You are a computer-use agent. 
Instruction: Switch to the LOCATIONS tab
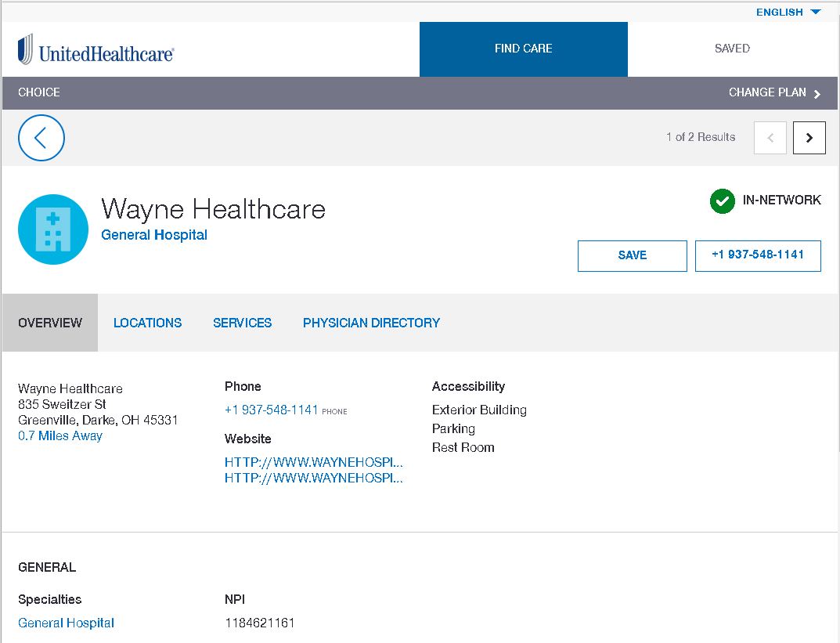click(x=147, y=323)
